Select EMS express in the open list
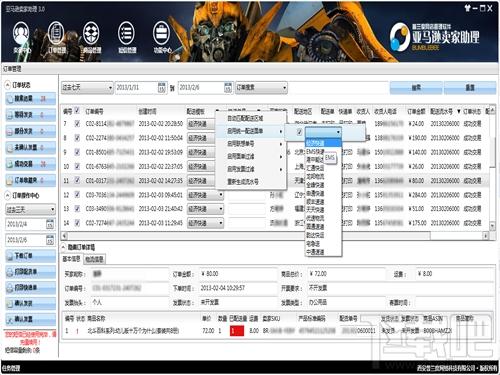Screen dimensions: 500x375 (x=315, y=152)
